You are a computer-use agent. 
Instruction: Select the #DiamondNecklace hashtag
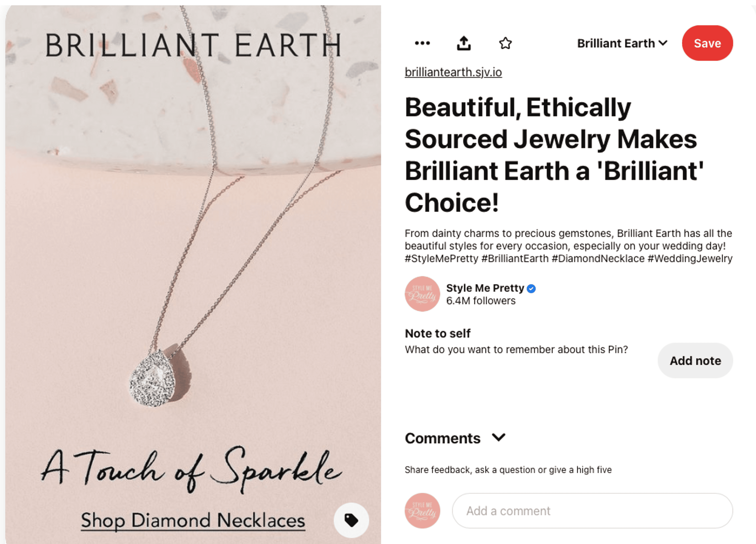coord(598,258)
